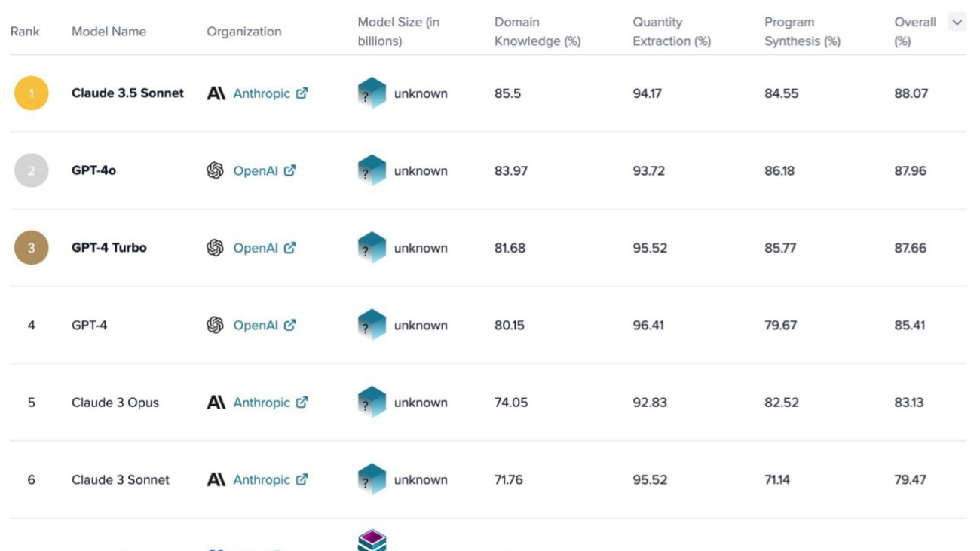Click external link icon in Claude 3 Opus row
This screenshot has height=551, width=980.
[x=302, y=403]
